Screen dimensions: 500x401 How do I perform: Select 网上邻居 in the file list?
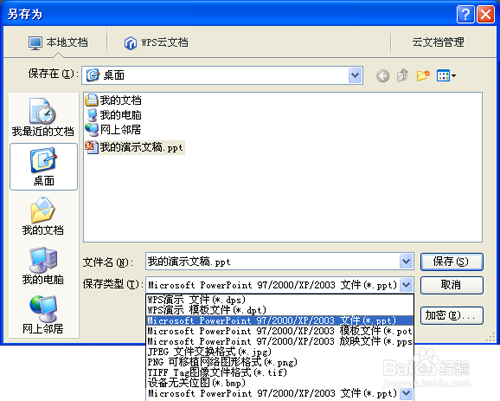[113, 129]
